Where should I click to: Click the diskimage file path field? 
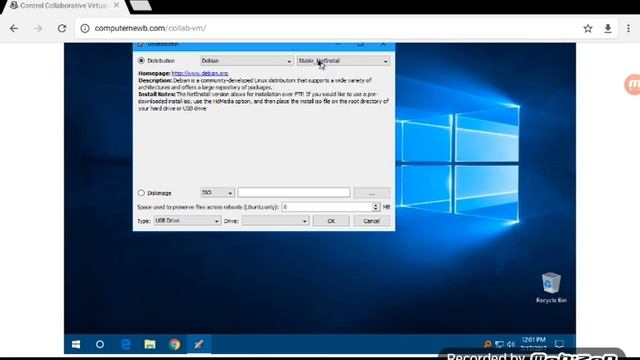tap(294, 193)
